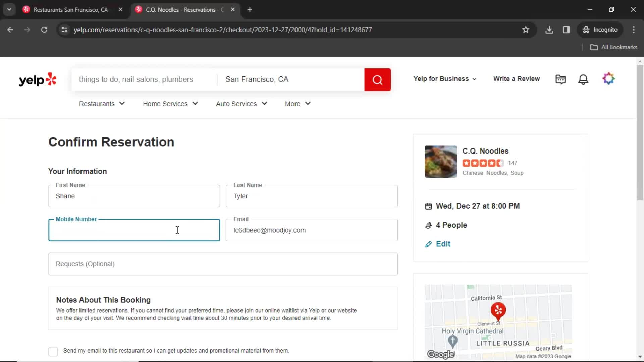Open the notifications bell
Screen dimensions: 644x362
click(x=583, y=79)
